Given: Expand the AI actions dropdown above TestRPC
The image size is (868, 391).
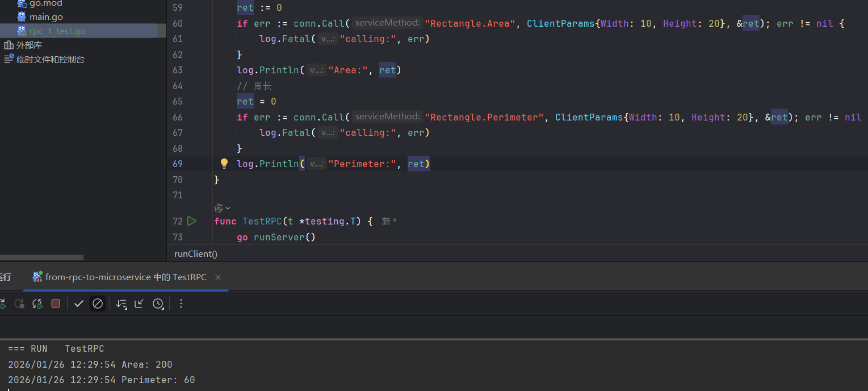Looking at the screenshot, I should point(222,208).
